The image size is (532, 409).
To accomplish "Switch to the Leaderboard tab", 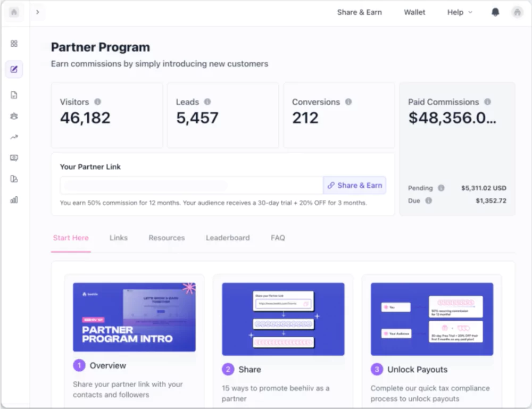I will point(227,238).
